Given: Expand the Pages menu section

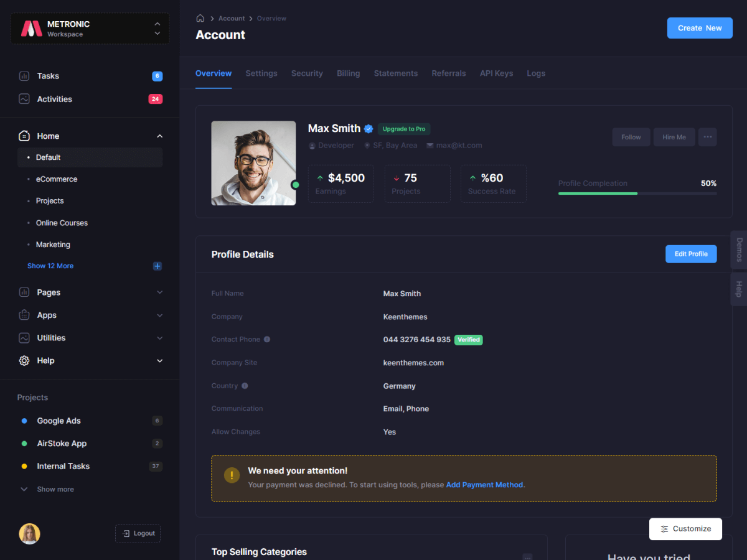Looking at the screenshot, I should pos(159,292).
